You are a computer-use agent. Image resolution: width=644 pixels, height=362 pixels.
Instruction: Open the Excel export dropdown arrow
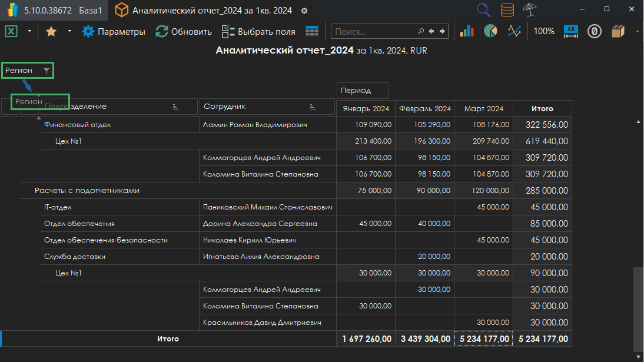[29, 32]
